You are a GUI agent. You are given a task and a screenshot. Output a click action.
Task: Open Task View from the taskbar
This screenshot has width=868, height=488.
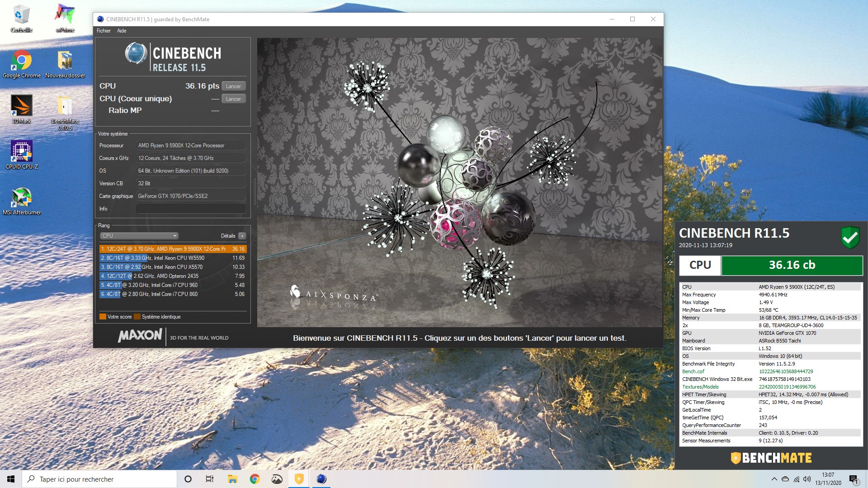click(210, 479)
